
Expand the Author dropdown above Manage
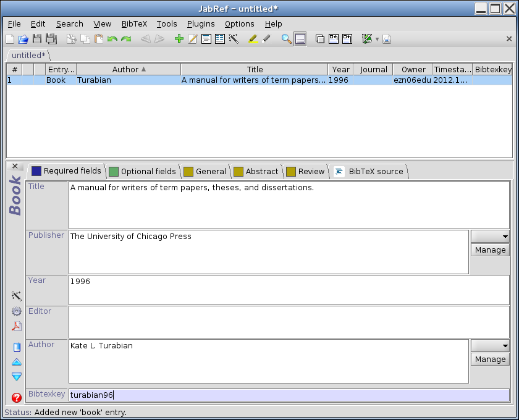(x=491, y=346)
